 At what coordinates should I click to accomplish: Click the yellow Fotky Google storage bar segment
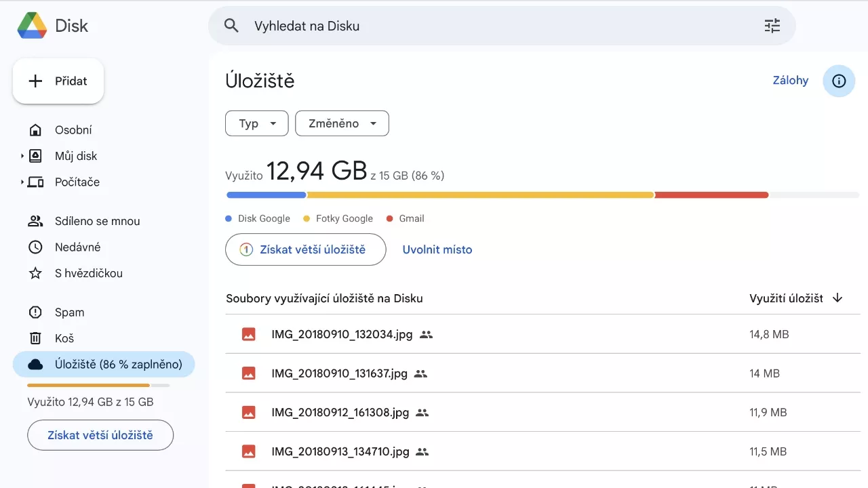pos(480,195)
